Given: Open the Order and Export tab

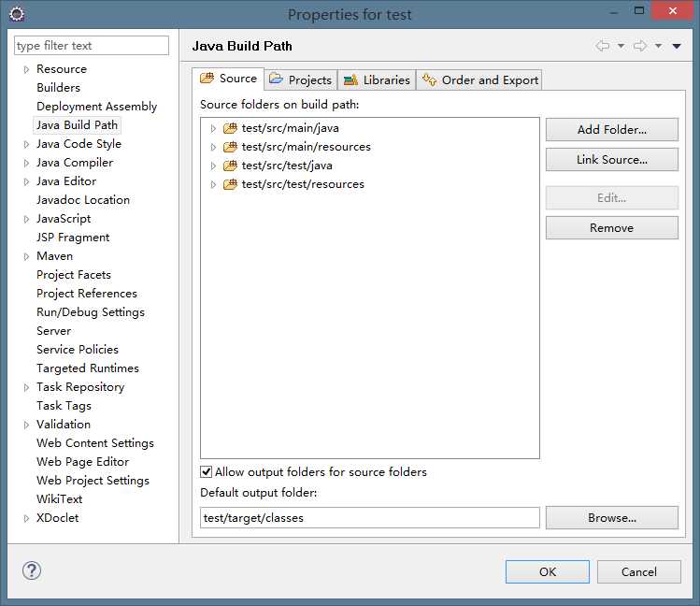Looking at the screenshot, I should pos(480,79).
